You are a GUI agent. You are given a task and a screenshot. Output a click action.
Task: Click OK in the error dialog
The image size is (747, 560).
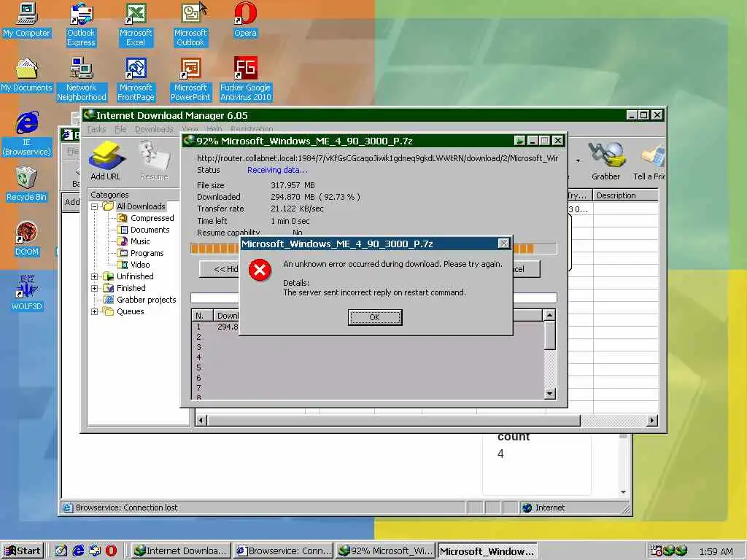tap(375, 317)
